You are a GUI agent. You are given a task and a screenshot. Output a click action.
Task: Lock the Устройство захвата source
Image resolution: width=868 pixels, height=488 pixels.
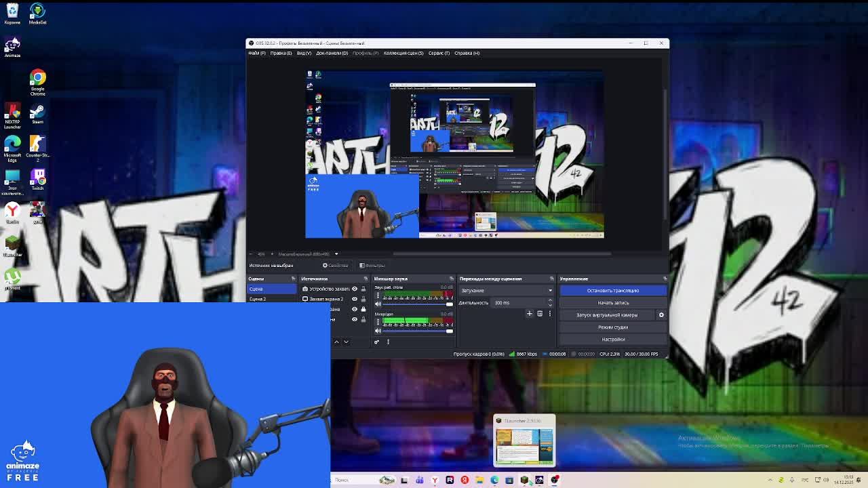coord(363,289)
